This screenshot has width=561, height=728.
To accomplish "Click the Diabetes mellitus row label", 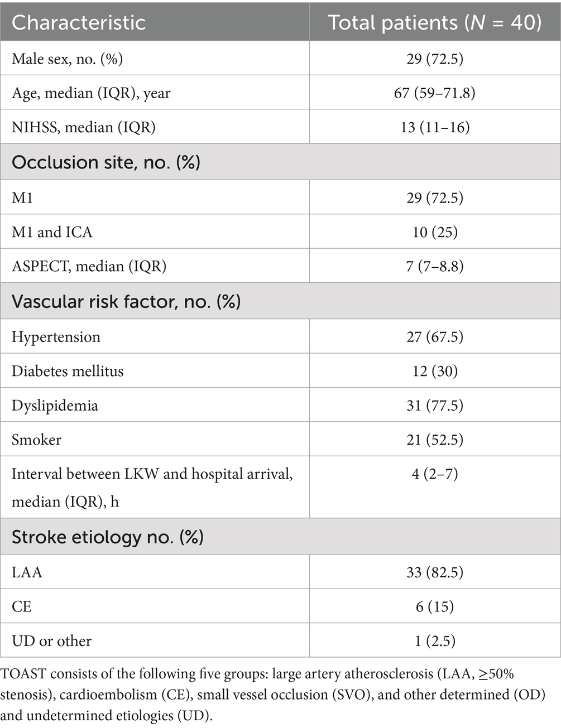I will tap(68, 371).
